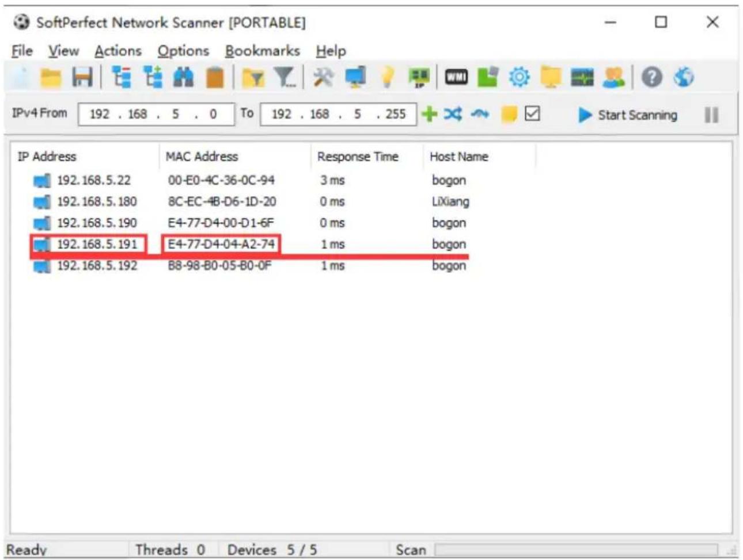Screen dimensions: 743x560
Task: Click the light bulb icon
Action: pos(387,77)
